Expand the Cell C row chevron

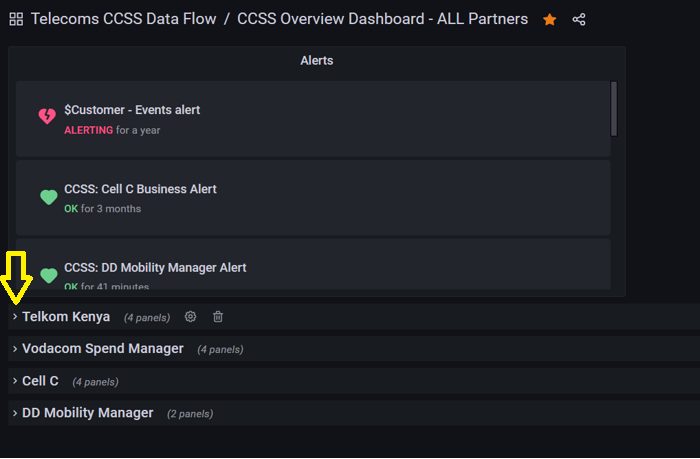[x=15, y=381]
